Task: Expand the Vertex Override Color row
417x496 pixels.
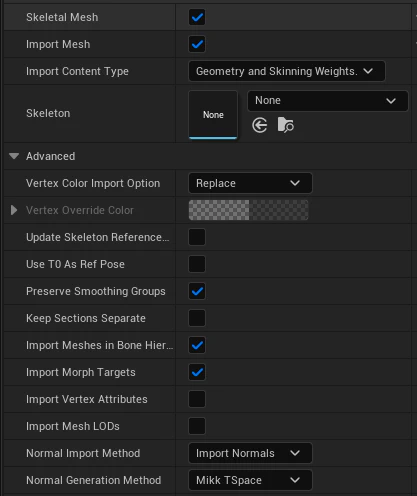Action: coord(14,210)
